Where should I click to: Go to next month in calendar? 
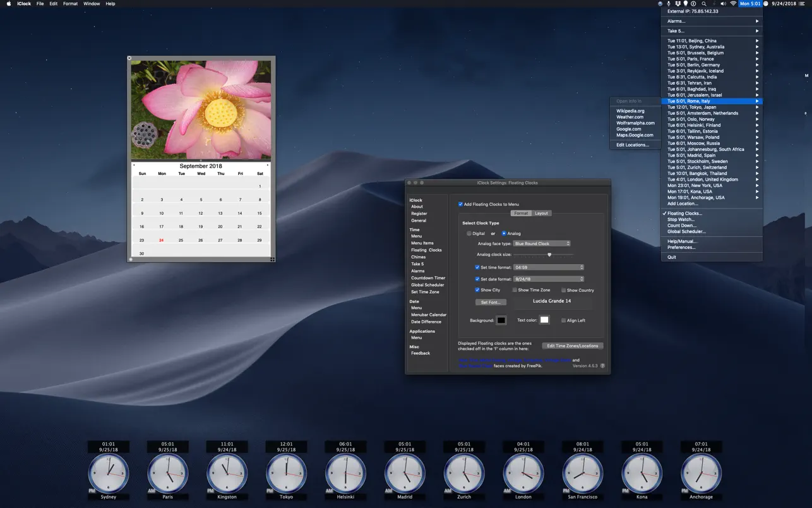tap(268, 166)
